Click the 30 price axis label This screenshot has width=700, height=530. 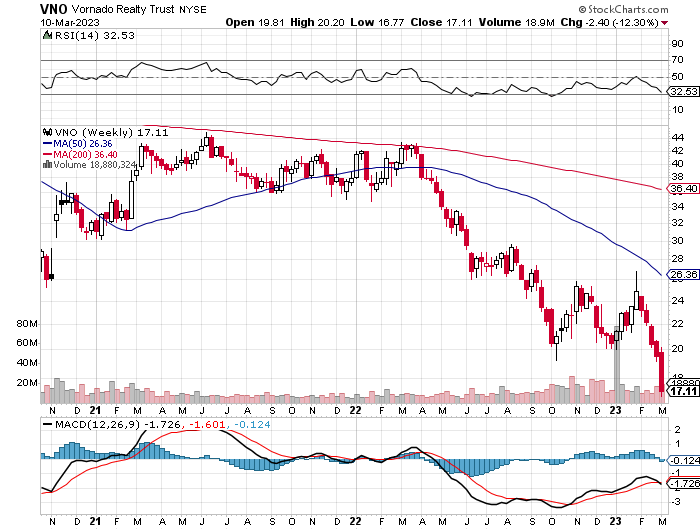677,241
